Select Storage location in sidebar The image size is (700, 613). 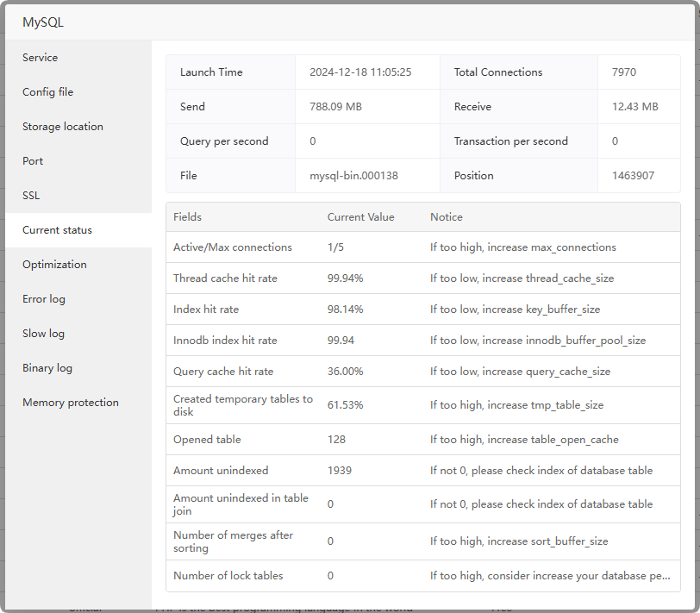[63, 127]
